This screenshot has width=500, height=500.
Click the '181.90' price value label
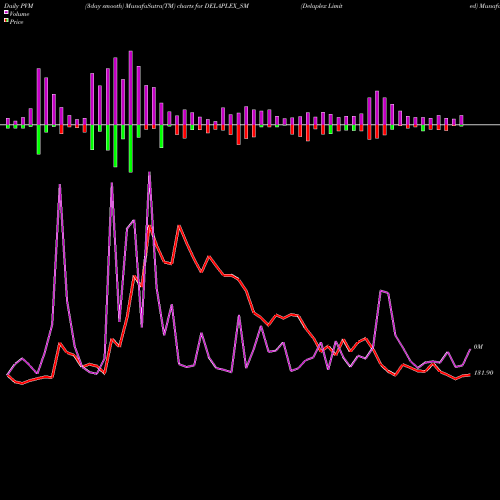coord(483,373)
